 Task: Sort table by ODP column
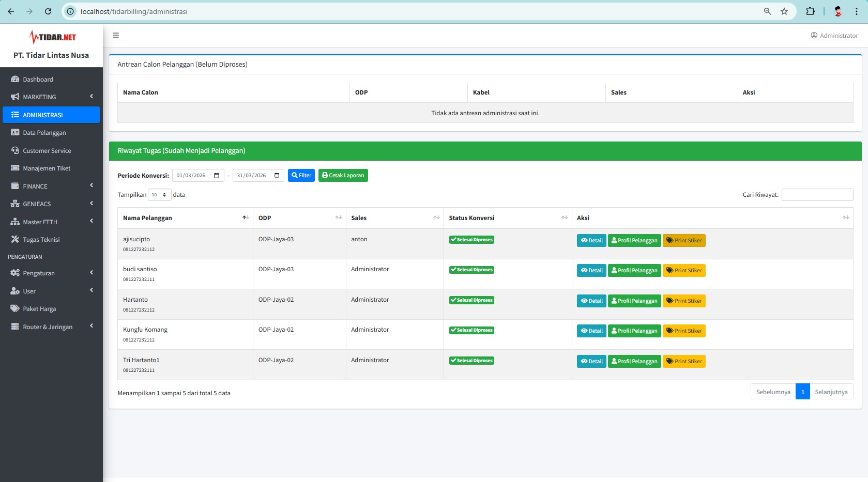(x=299, y=218)
